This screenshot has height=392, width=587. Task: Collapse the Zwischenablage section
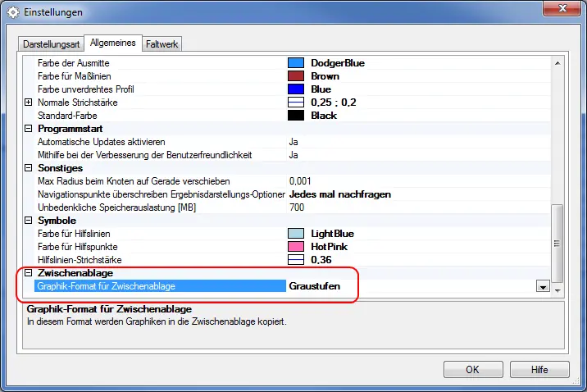[x=29, y=273]
